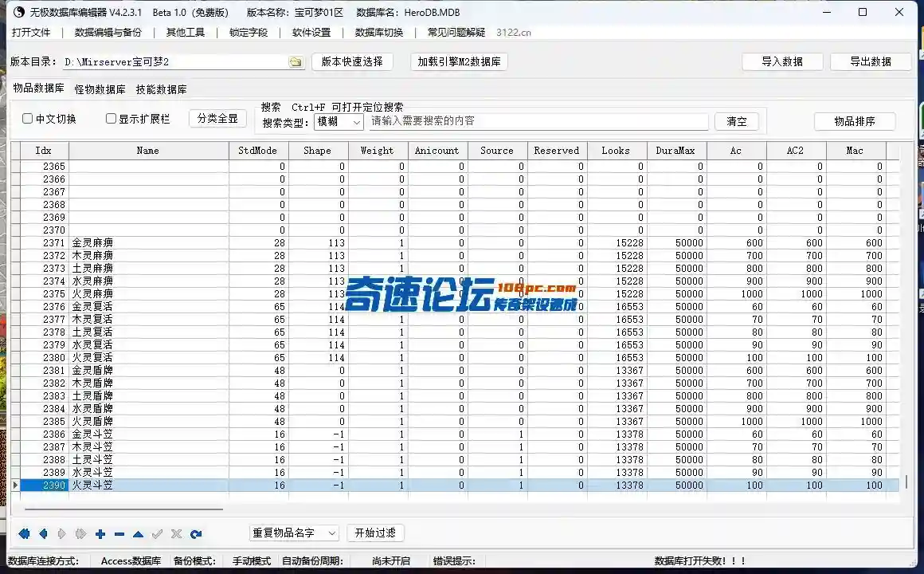
Task: Select the 水灵盾牌 name cell
Action: click(148, 408)
